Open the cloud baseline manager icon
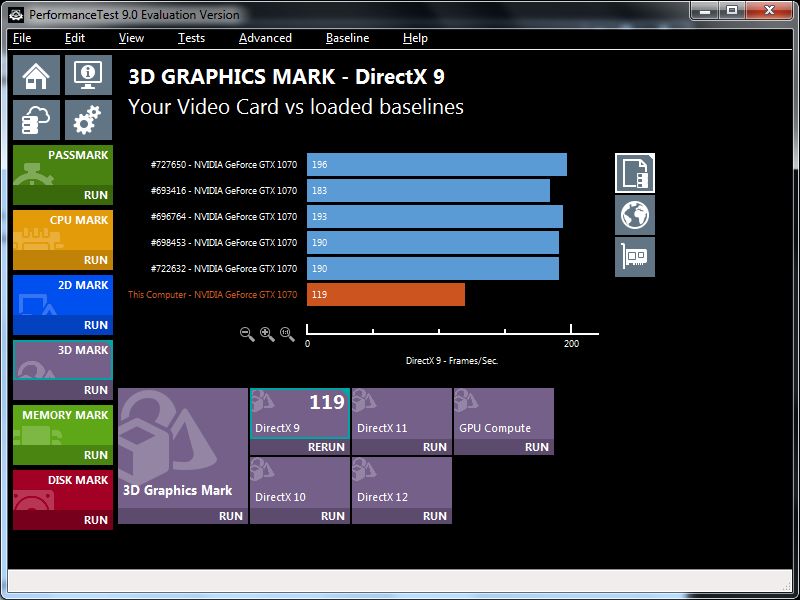 (36, 120)
